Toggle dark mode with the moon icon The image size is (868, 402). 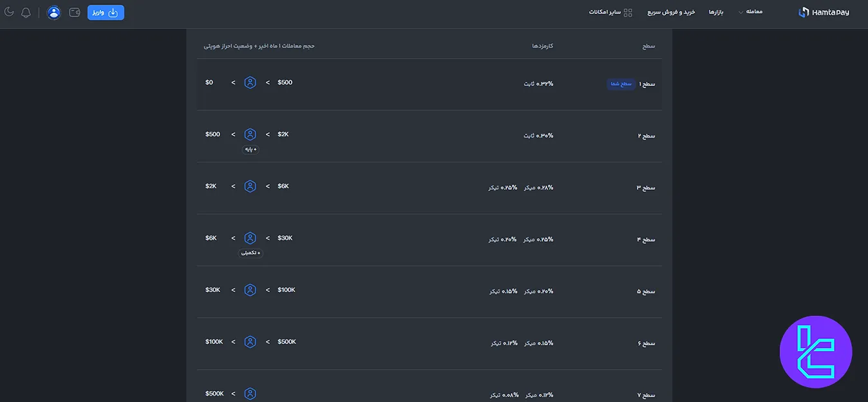tap(9, 12)
